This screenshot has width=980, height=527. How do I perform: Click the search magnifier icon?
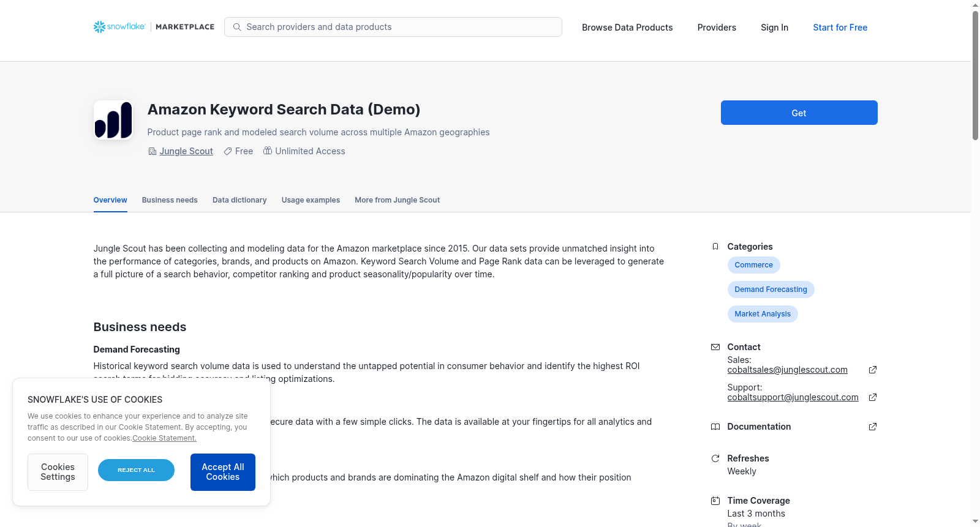click(237, 27)
